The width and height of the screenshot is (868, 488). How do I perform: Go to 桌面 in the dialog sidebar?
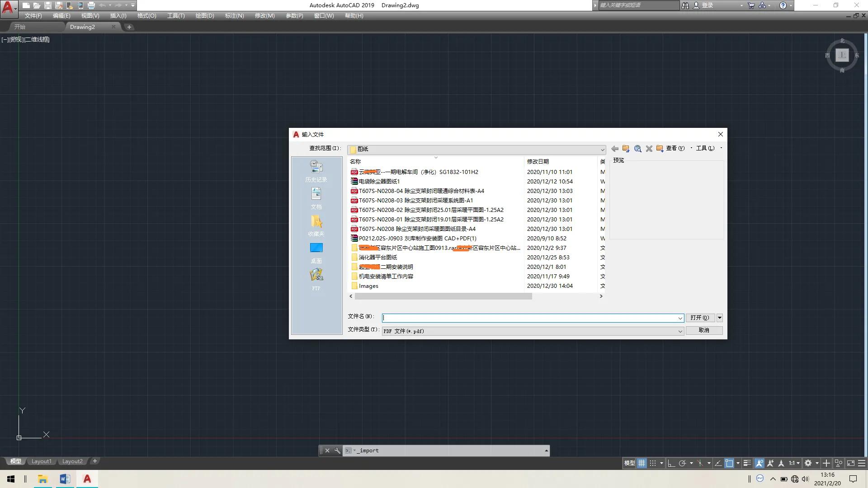pyautogui.click(x=316, y=253)
